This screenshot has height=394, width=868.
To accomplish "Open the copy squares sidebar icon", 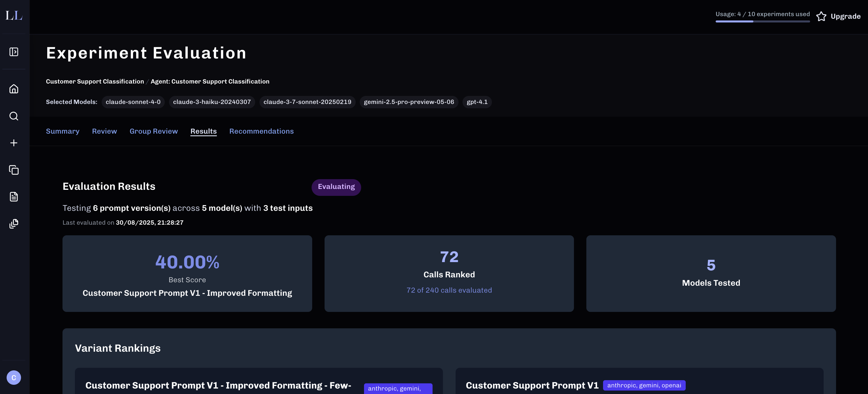I will (14, 170).
